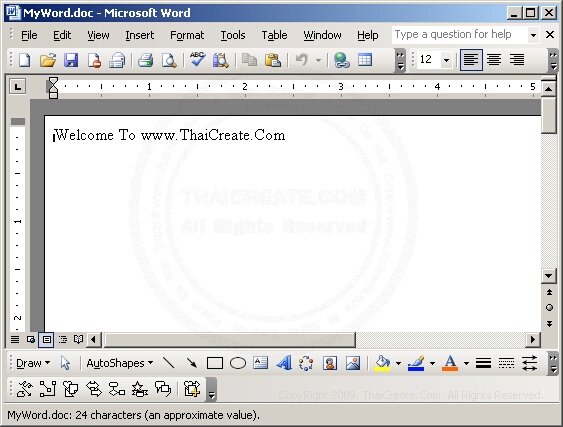563x427 pixels.
Task: Expand the Fill Color dropdown arrow
Action: coord(398,363)
